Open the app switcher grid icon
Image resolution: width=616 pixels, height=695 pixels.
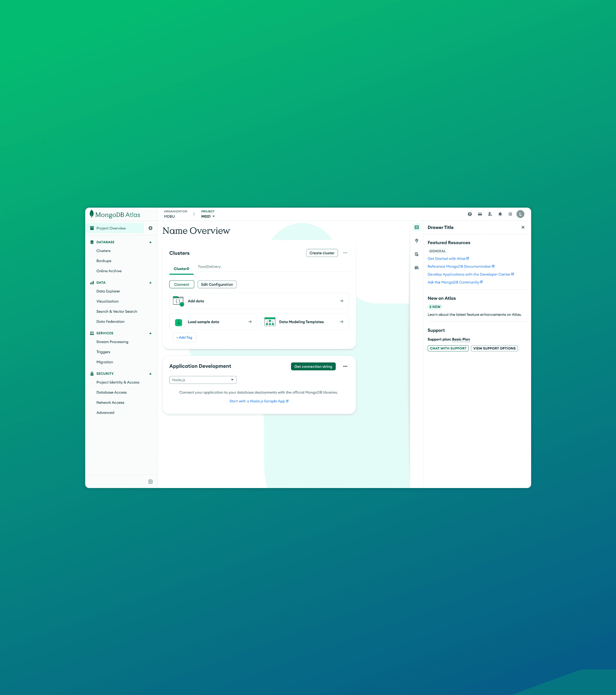[x=510, y=214]
